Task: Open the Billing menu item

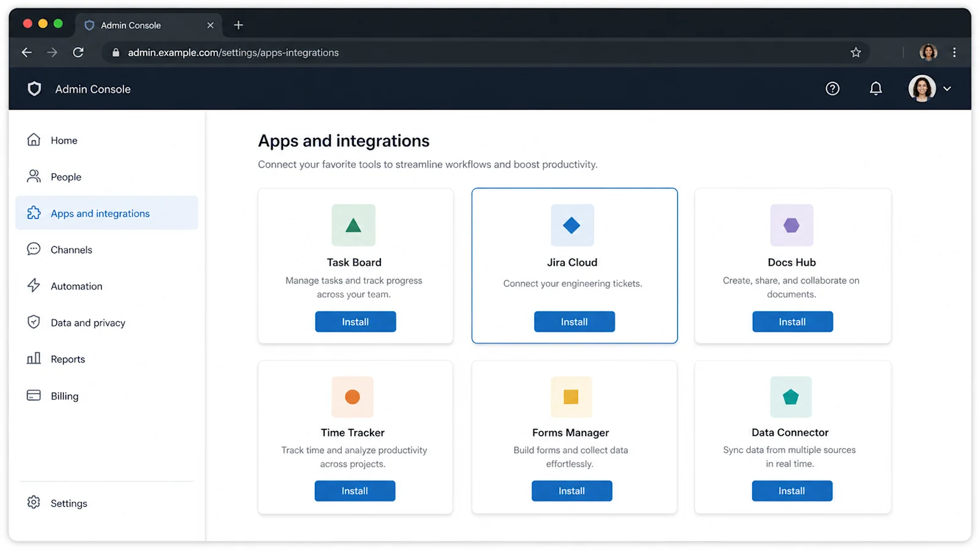Action: pos(107,395)
